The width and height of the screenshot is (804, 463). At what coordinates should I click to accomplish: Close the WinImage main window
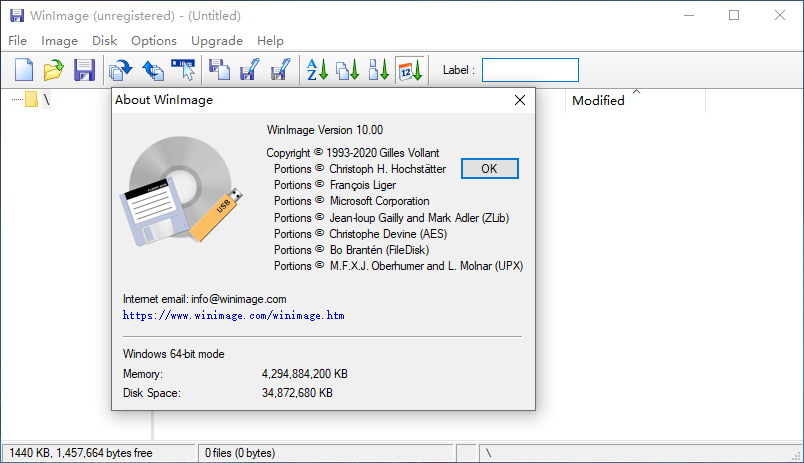tap(780, 15)
